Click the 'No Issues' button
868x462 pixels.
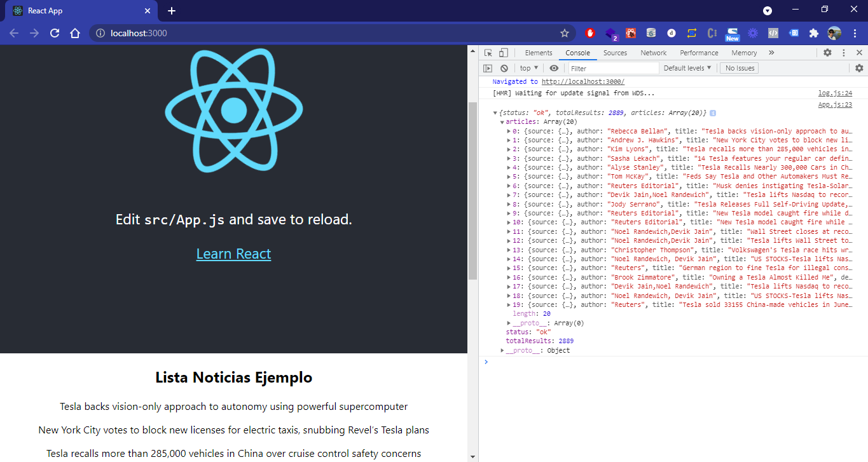(x=739, y=68)
